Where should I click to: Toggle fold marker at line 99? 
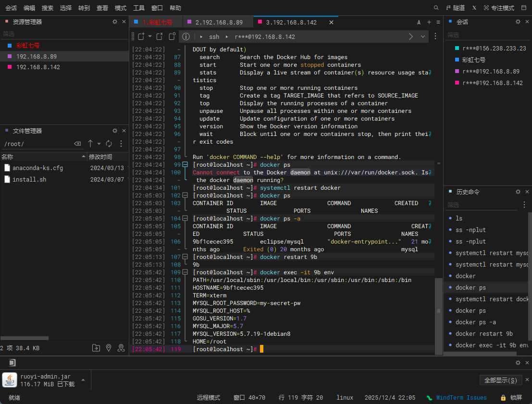click(x=185, y=165)
